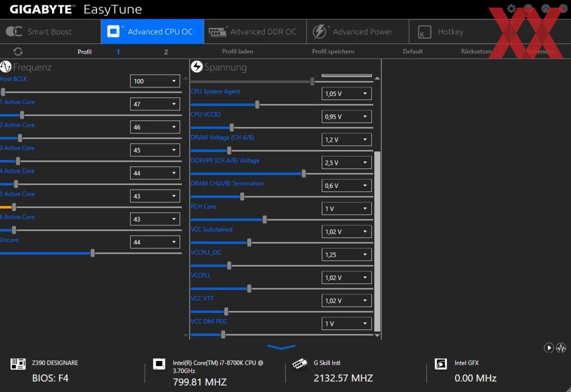The width and height of the screenshot is (571, 392).
Task: Click Profil laden
Action: [x=238, y=51]
